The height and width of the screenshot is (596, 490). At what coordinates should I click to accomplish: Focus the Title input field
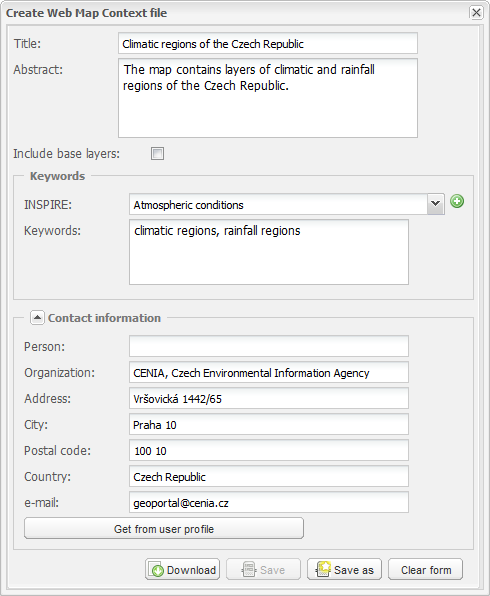click(268, 43)
